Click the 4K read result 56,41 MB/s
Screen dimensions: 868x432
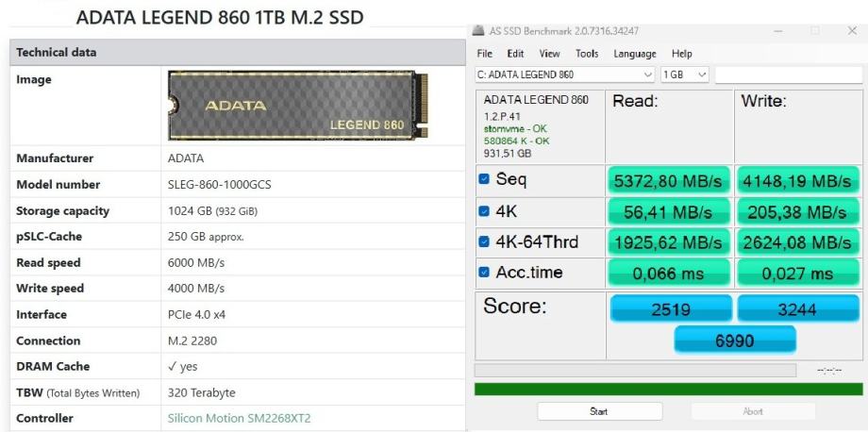669,212
